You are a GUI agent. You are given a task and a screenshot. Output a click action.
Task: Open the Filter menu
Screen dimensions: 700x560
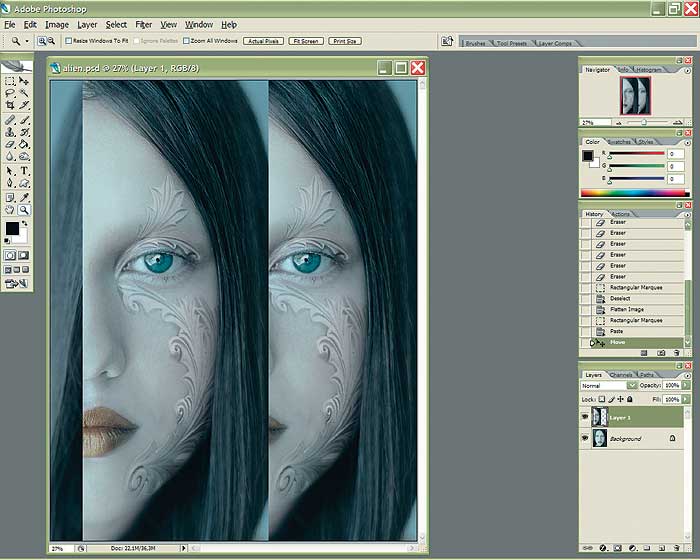143,25
